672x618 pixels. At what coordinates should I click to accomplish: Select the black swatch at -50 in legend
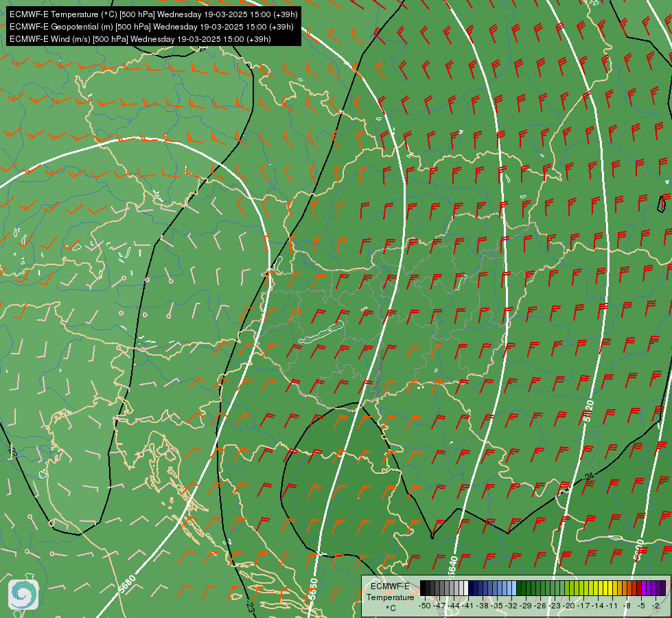tap(423, 588)
